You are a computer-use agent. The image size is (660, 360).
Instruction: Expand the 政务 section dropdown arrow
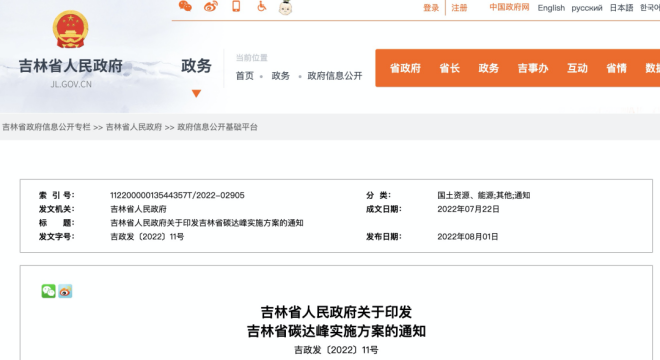(196, 93)
